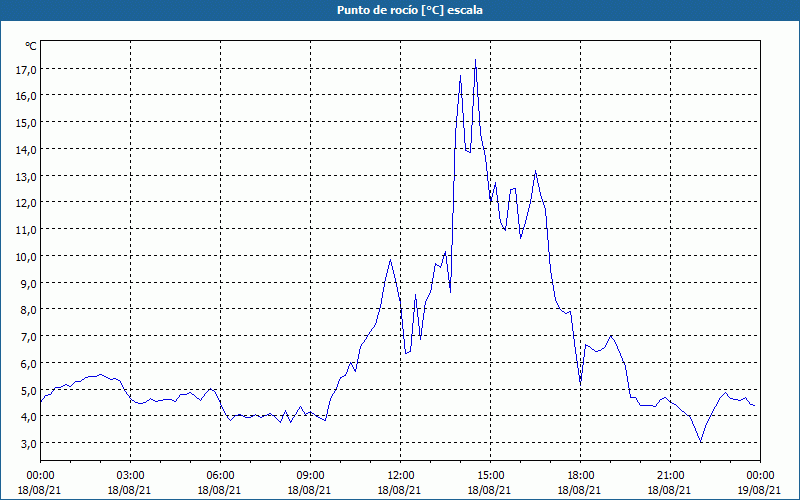Click the highest peak of the blue curve
This screenshot has height=500, width=800.
(476, 60)
